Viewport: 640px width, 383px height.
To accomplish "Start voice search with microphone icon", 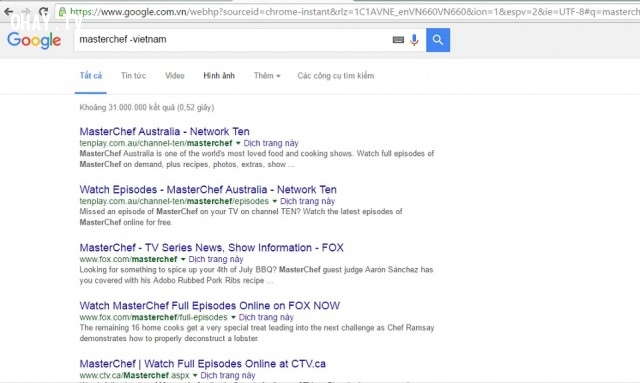I will click(414, 40).
